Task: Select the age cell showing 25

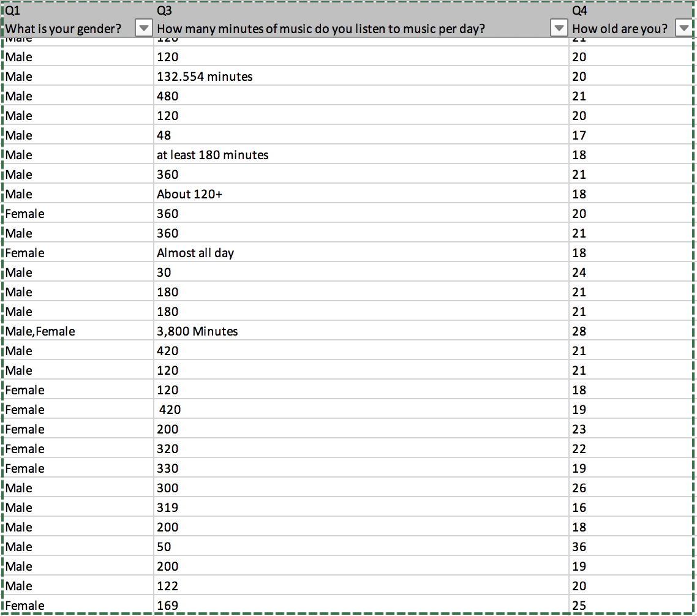Action: (631, 605)
